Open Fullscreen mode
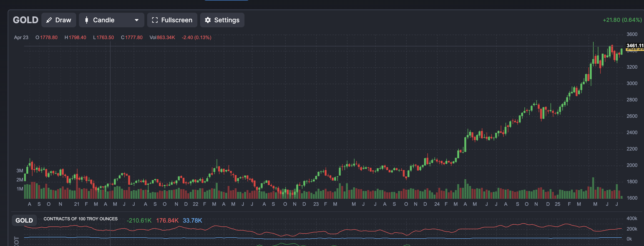Screen dimensions: 644x246 (x=172, y=20)
